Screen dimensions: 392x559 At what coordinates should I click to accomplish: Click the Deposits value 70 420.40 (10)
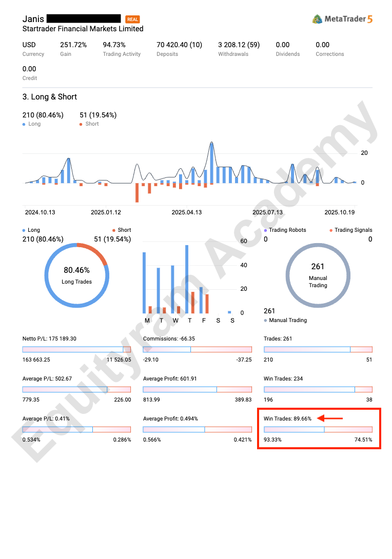click(179, 45)
